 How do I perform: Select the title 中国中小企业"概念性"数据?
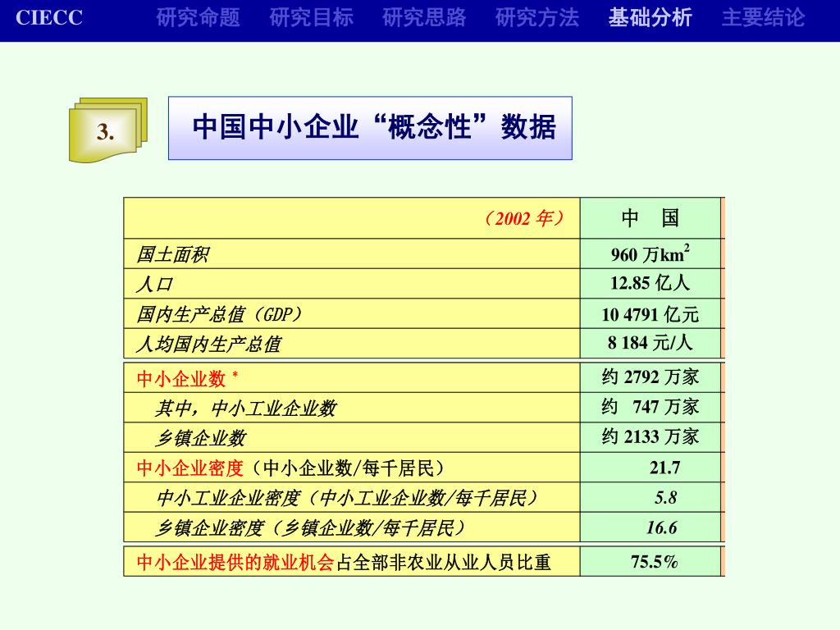[x=374, y=127]
